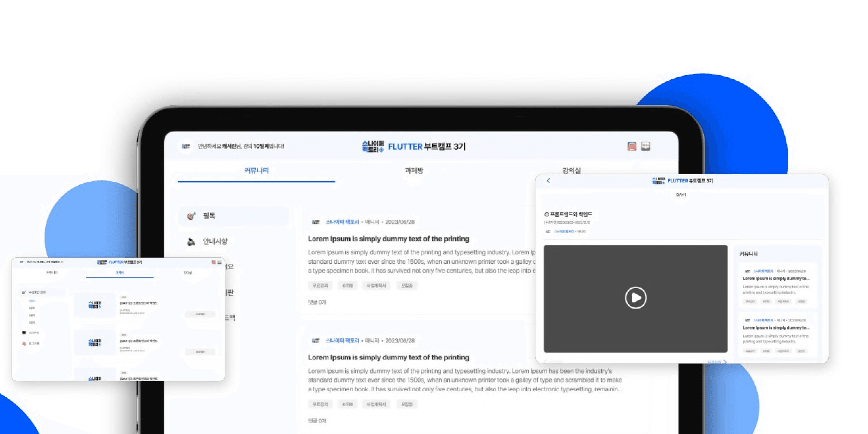Click the KITRI tag on the lower post
This screenshot has width=868, height=434.
348,404
